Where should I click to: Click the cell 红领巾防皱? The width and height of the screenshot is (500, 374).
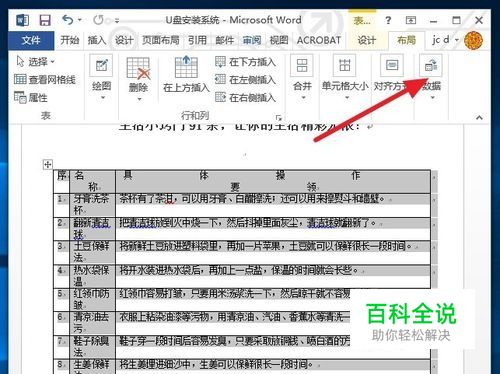[92, 300]
